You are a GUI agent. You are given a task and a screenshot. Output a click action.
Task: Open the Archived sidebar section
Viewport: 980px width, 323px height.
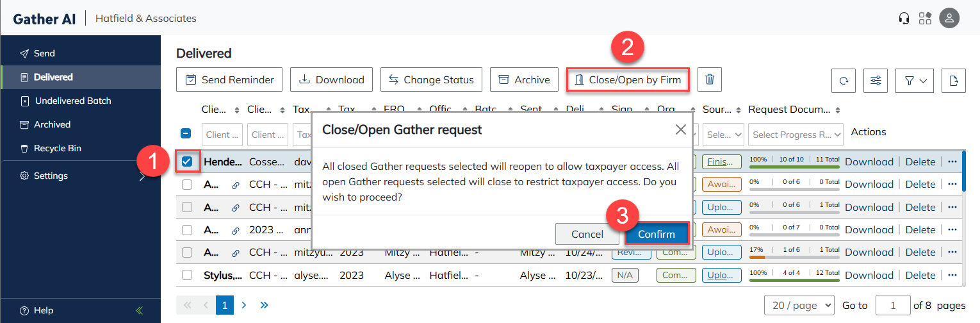pyautogui.click(x=52, y=124)
